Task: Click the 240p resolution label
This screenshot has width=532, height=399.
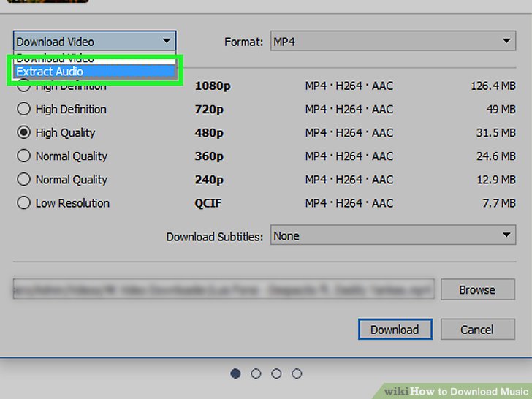Action: click(209, 180)
